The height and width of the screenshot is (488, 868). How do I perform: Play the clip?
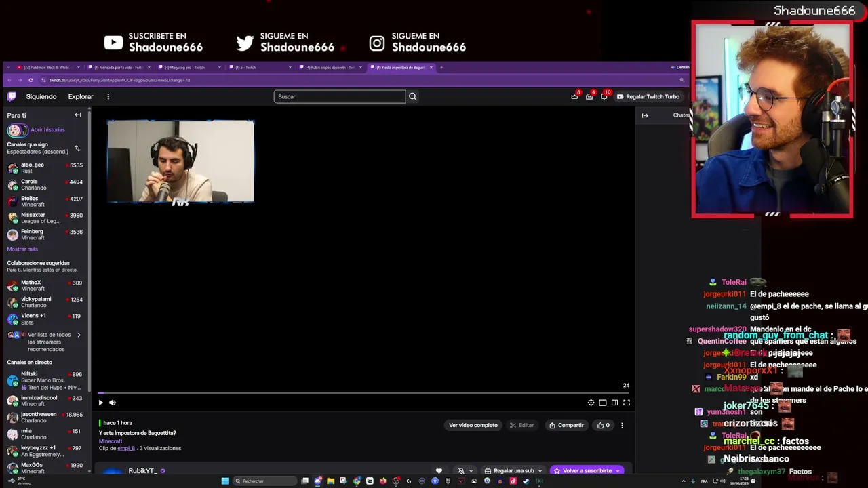point(101,403)
